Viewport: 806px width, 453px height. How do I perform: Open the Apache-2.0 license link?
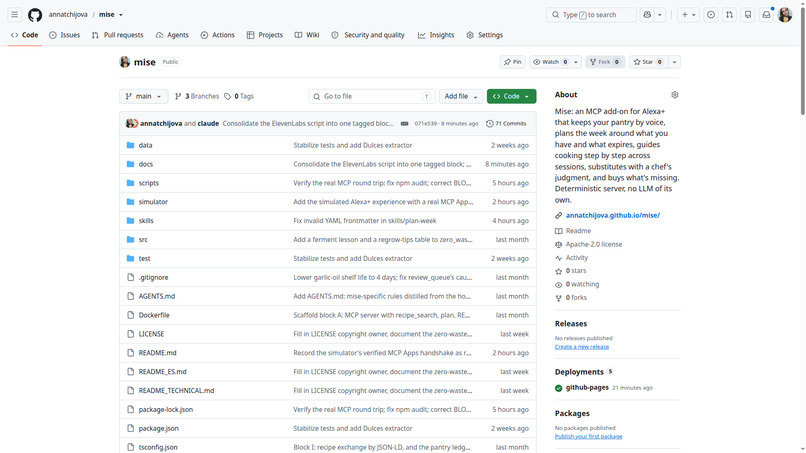point(594,244)
